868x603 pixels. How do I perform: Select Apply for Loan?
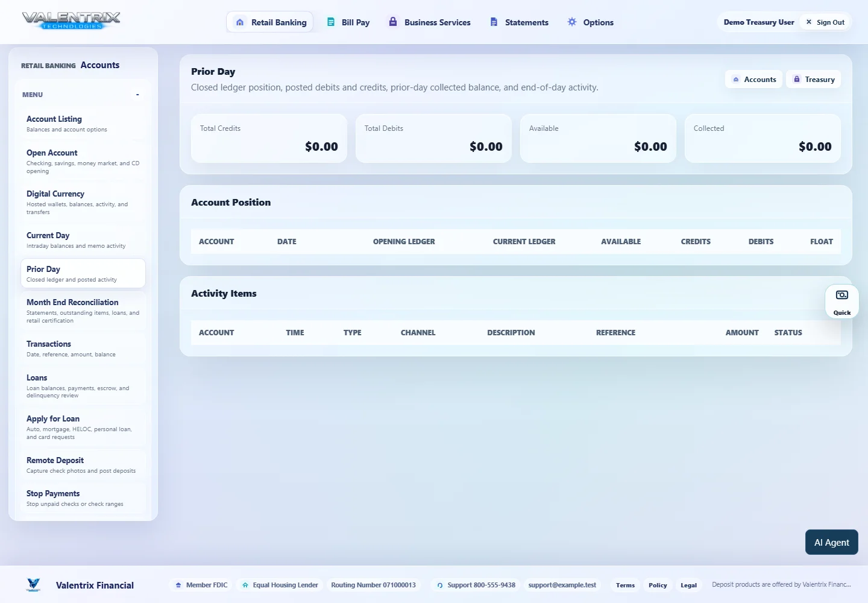[x=83, y=427]
